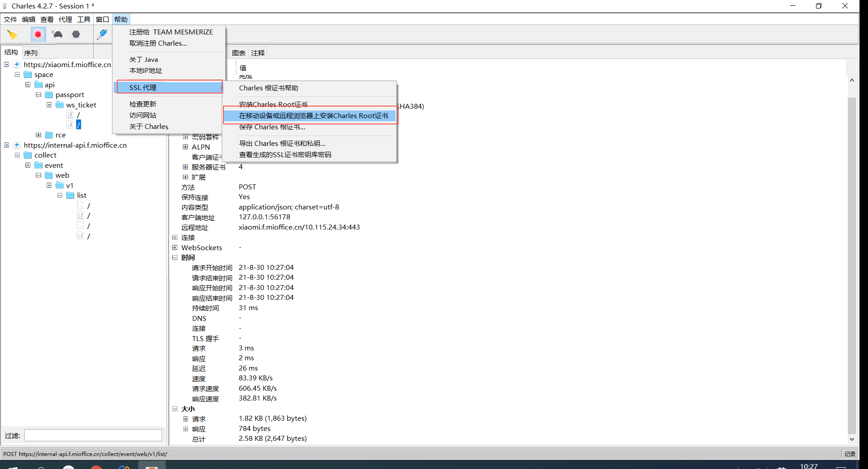This screenshot has width=868, height=469.
Task: Collapse the https://xiaomi.f.mioffice.cn host node
Action: click(x=7, y=64)
